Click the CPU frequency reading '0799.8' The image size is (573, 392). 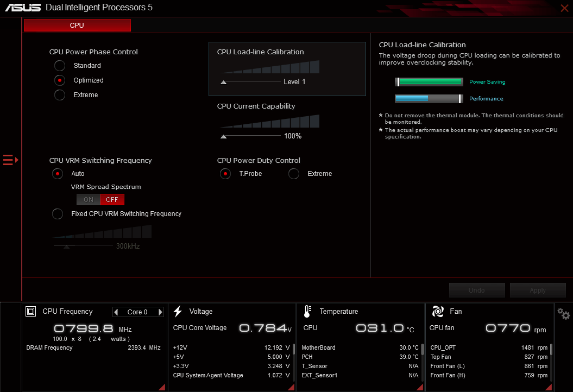click(84, 328)
